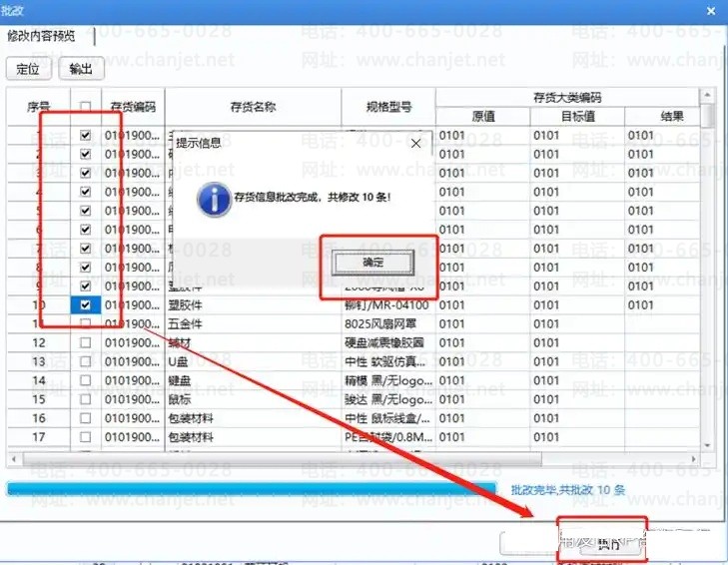This screenshot has width=728, height=565.
Task: Click the 提示信息 dialog title
Action: (x=199, y=143)
